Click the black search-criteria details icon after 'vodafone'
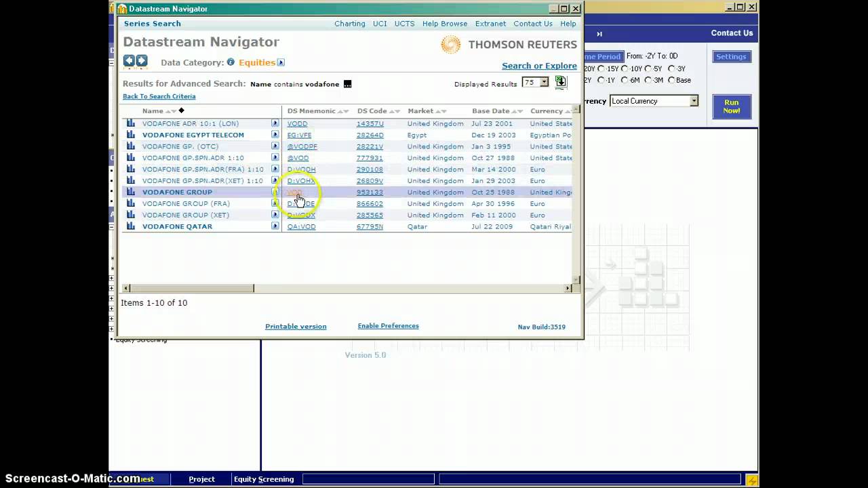The image size is (868, 488). tap(348, 84)
